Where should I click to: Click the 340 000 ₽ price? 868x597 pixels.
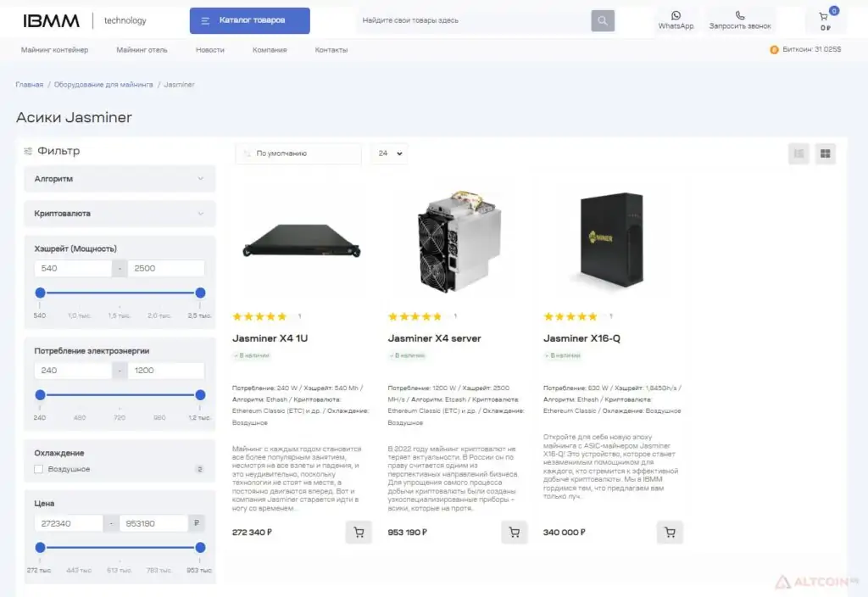point(564,533)
